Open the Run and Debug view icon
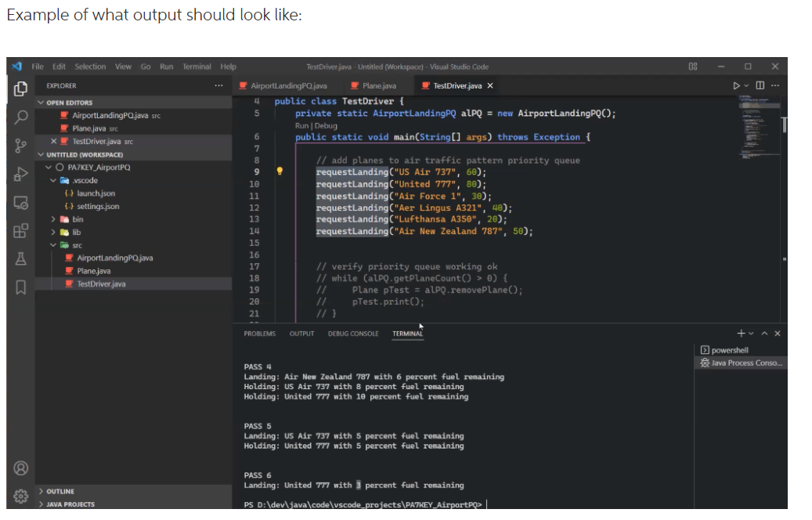Viewport: 812px width, 520px height. (20, 174)
